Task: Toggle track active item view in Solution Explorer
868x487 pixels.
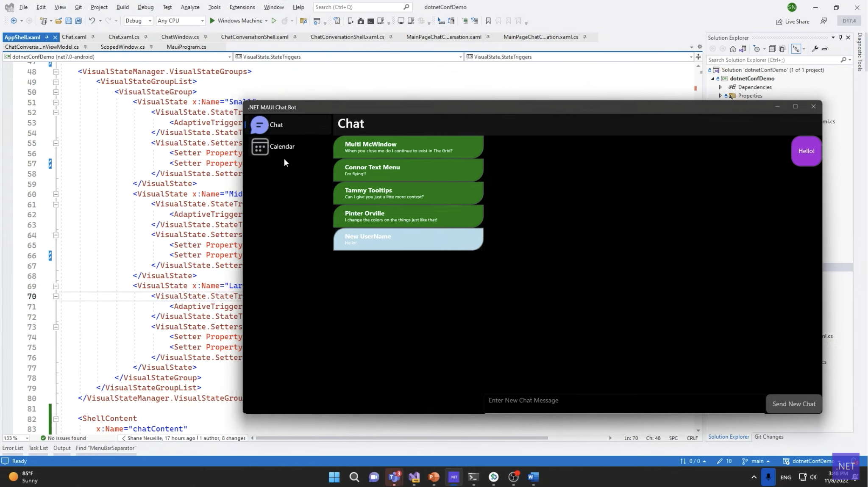Action: [x=796, y=49]
